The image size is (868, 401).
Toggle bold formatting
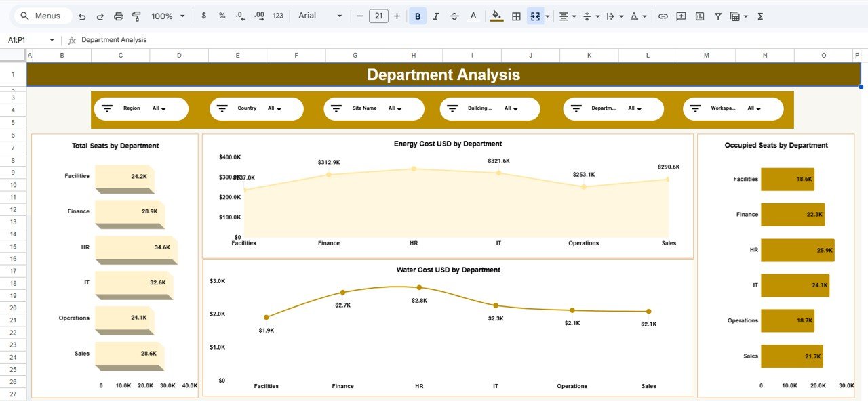coord(418,15)
